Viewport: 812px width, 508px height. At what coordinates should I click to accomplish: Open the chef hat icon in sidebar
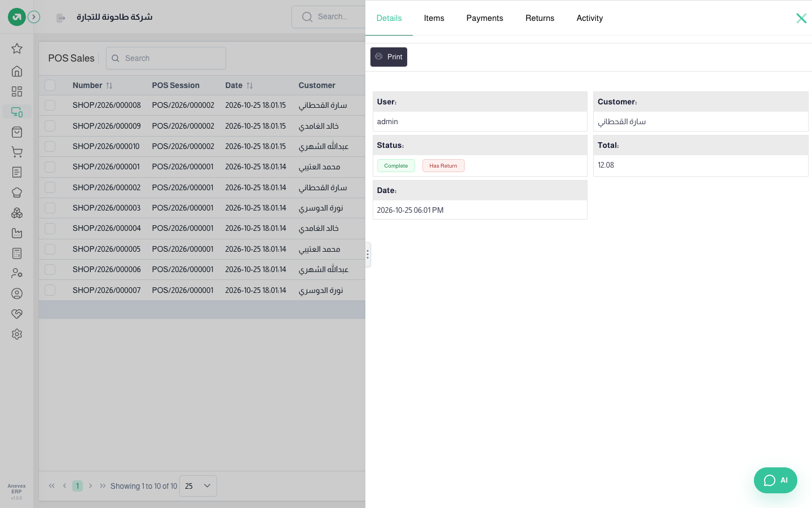click(x=17, y=192)
